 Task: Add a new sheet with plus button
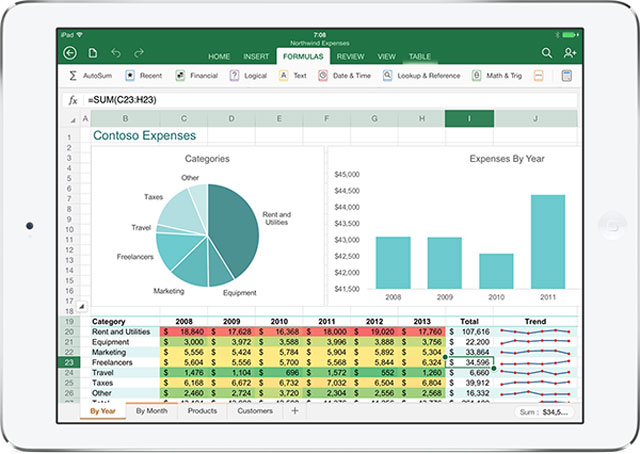[295, 411]
